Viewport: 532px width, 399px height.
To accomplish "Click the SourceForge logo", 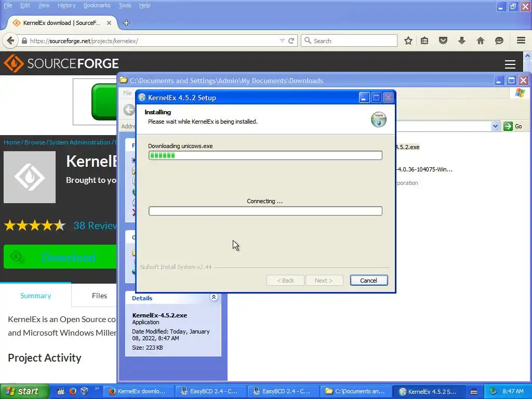I will pos(61,63).
